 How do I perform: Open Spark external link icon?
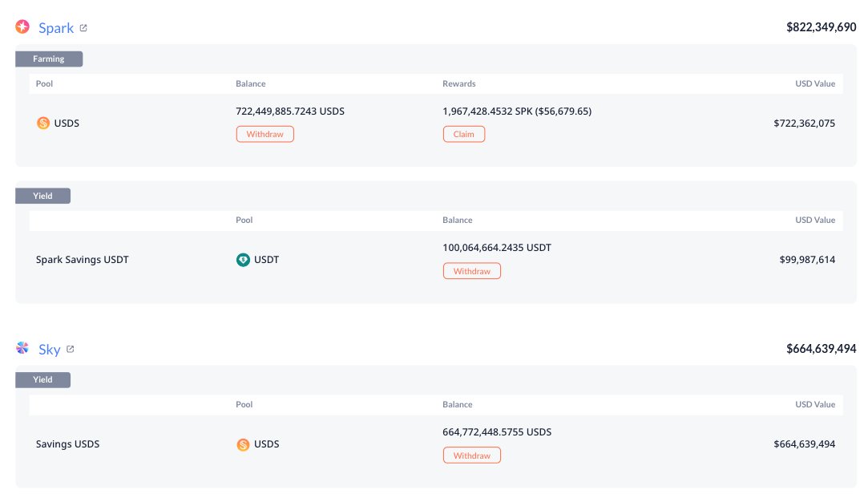83,28
